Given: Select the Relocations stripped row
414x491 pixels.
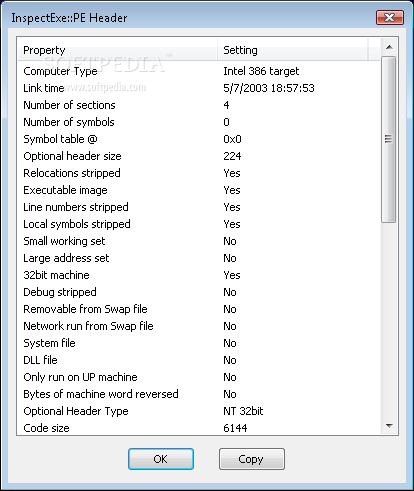Looking at the screenshot, I should [199, 173].
